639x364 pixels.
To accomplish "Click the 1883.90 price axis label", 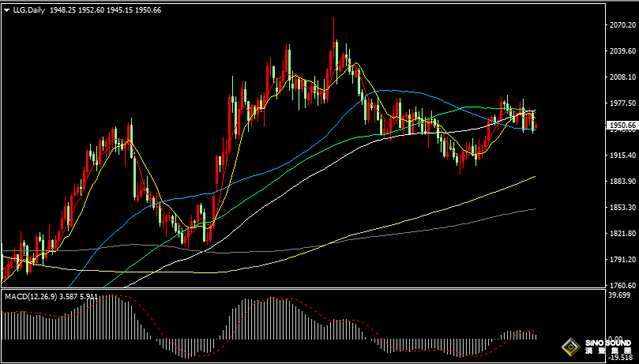I will point(622,182).
